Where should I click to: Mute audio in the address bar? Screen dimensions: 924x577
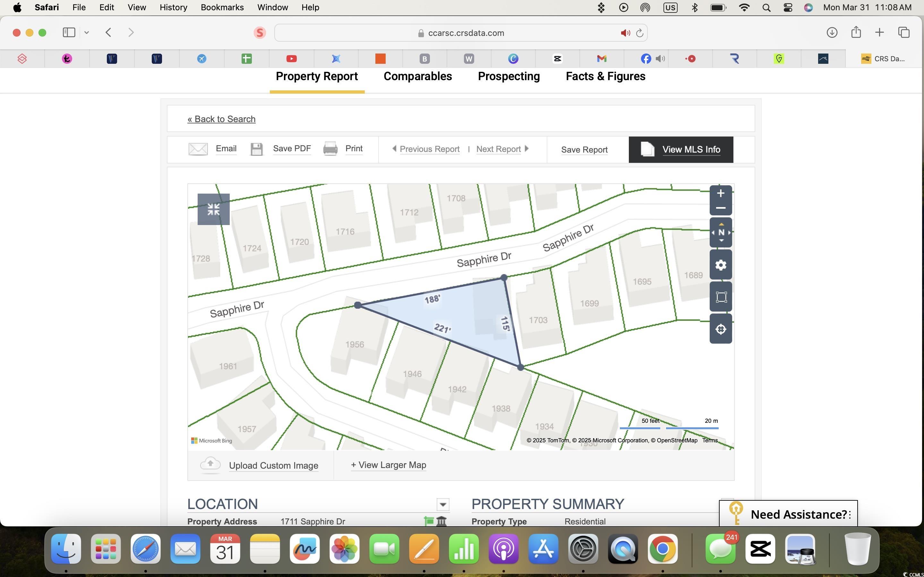(x=625, y=33)
